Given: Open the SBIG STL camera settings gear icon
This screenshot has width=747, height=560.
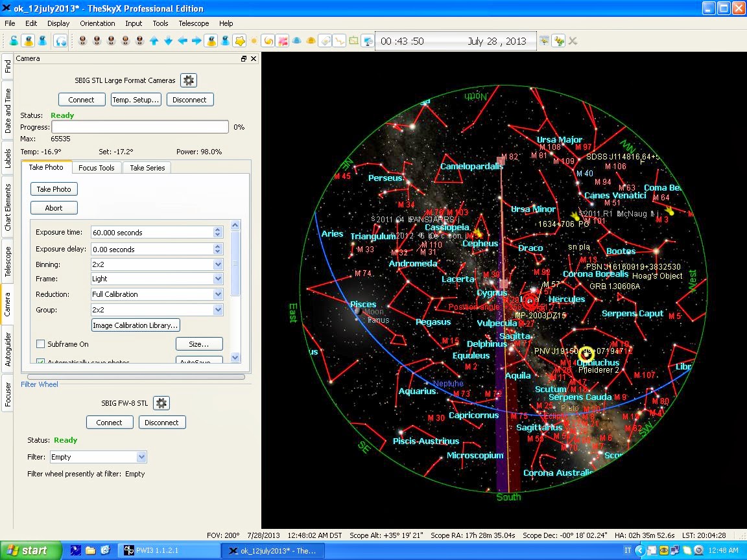Looking at the screenshot, I should [x=188, y=80].
